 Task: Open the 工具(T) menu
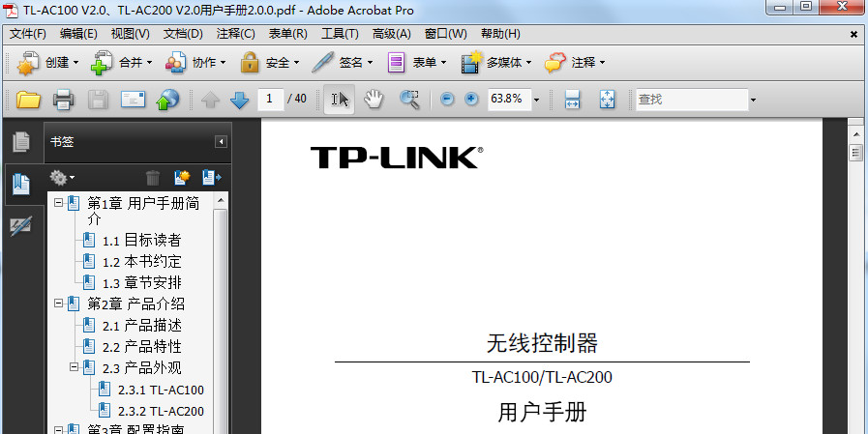[340, 34]
